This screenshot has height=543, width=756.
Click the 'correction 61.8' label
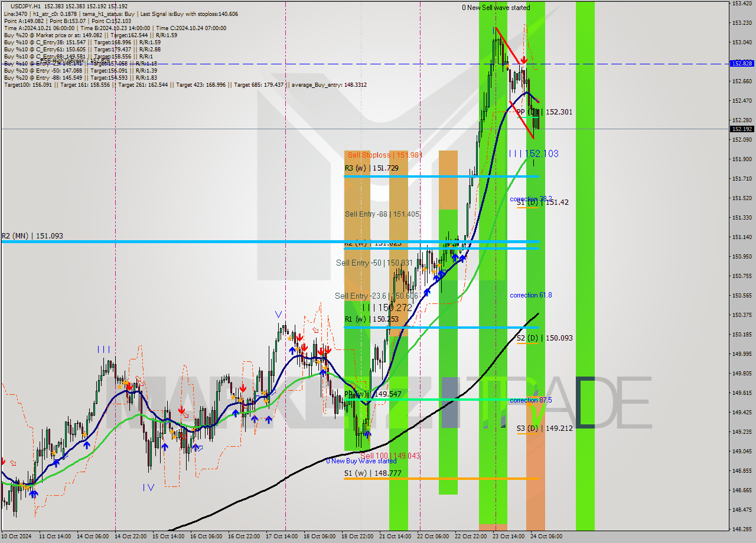531,295
